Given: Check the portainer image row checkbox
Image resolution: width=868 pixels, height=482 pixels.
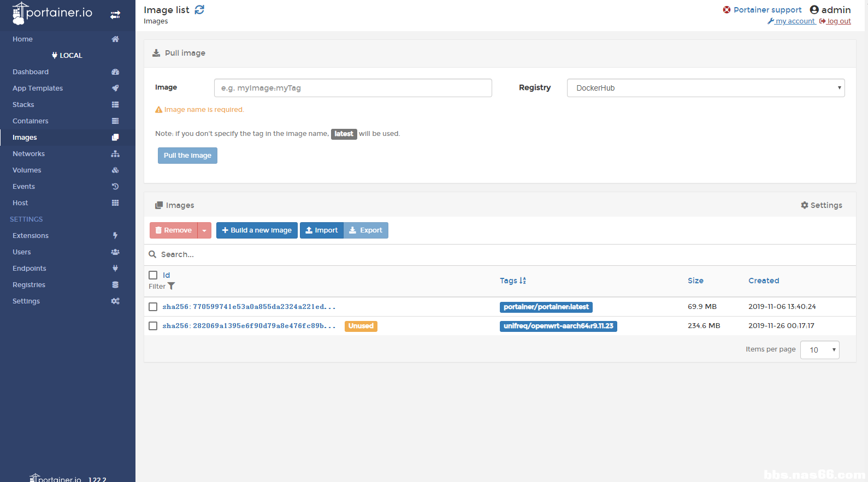Looking at the screenshot, I should pos(153,307).
